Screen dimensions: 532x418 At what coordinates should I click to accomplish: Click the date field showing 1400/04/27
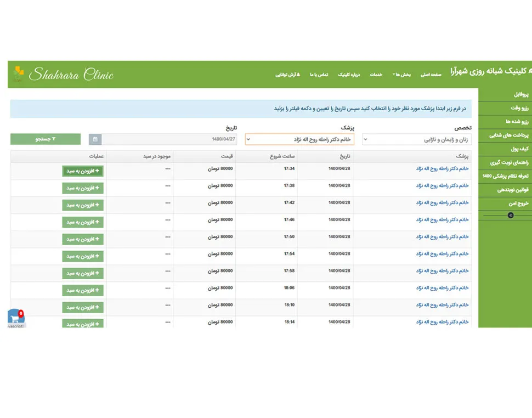pos(169,139)
